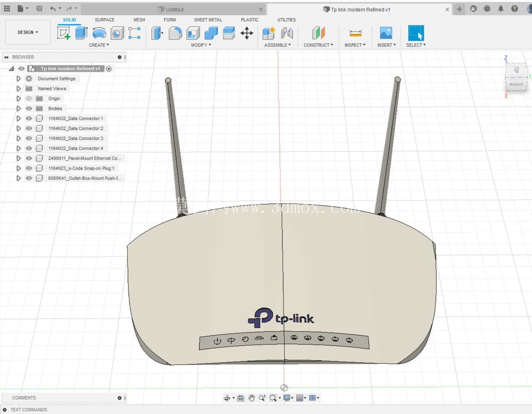Hide 1164N32_Data Connector:2 component

click(29, 128)
